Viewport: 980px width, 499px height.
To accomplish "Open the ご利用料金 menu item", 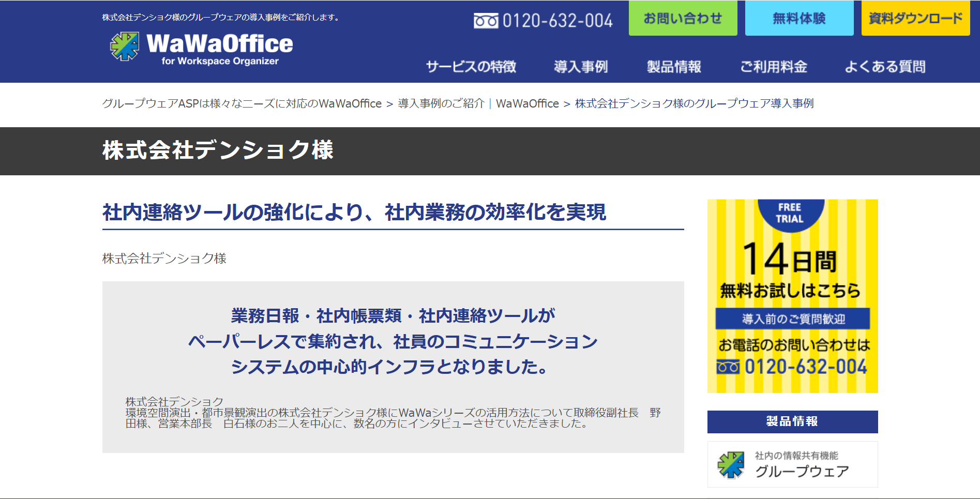I will [x=774, y=67].
